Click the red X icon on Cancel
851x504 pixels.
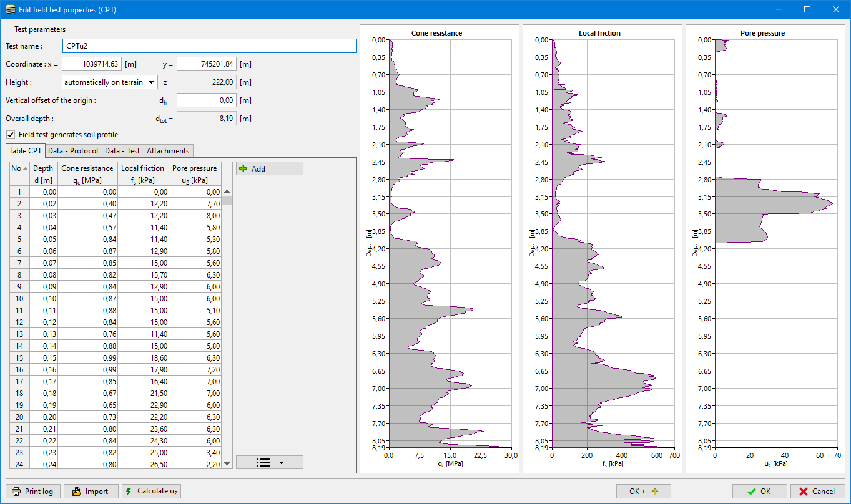pos(804,491)
